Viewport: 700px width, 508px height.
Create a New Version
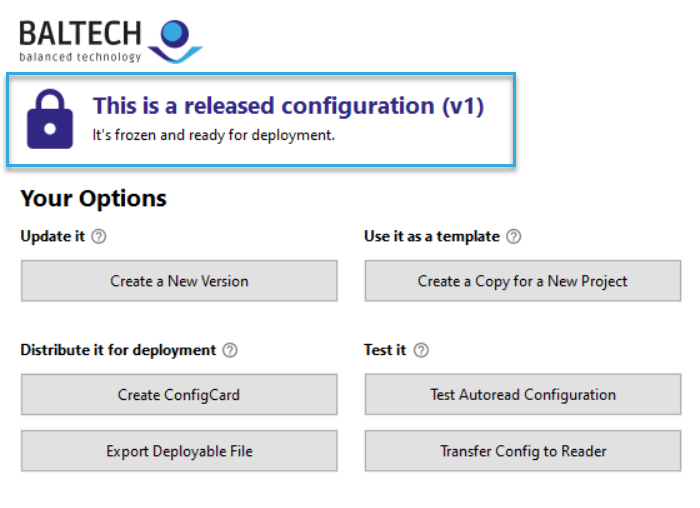coord(179,281)
